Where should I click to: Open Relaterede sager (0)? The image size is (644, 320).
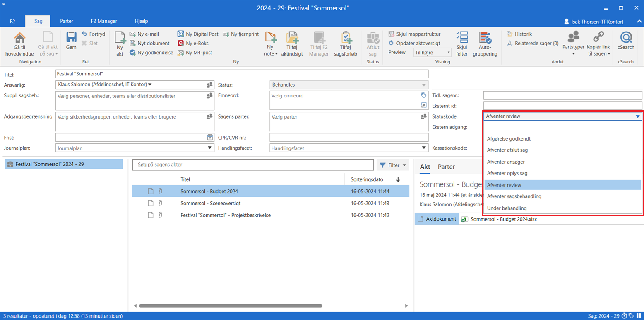(533, 43)
